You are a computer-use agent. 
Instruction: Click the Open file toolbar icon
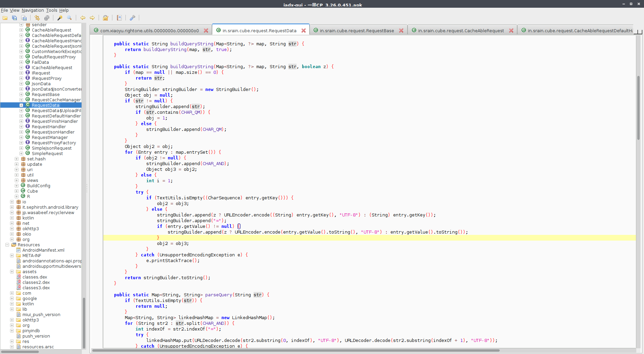(x=5, y=18)
